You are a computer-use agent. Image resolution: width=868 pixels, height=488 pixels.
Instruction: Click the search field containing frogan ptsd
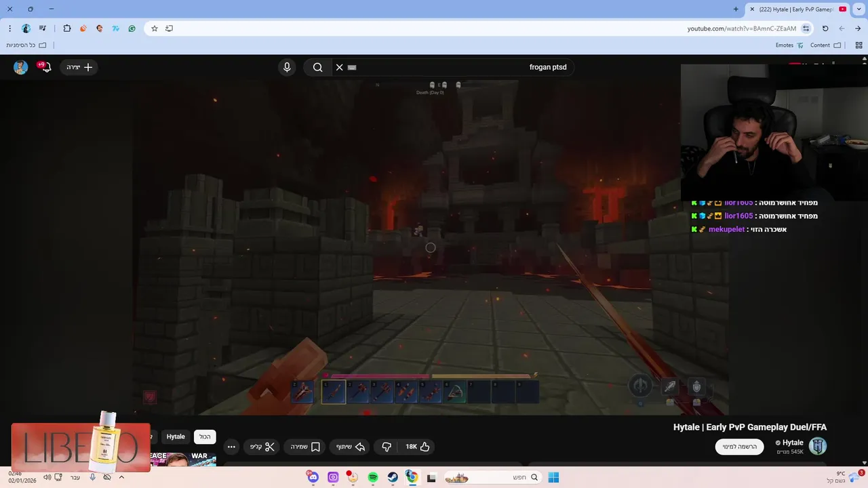point(452,67)
